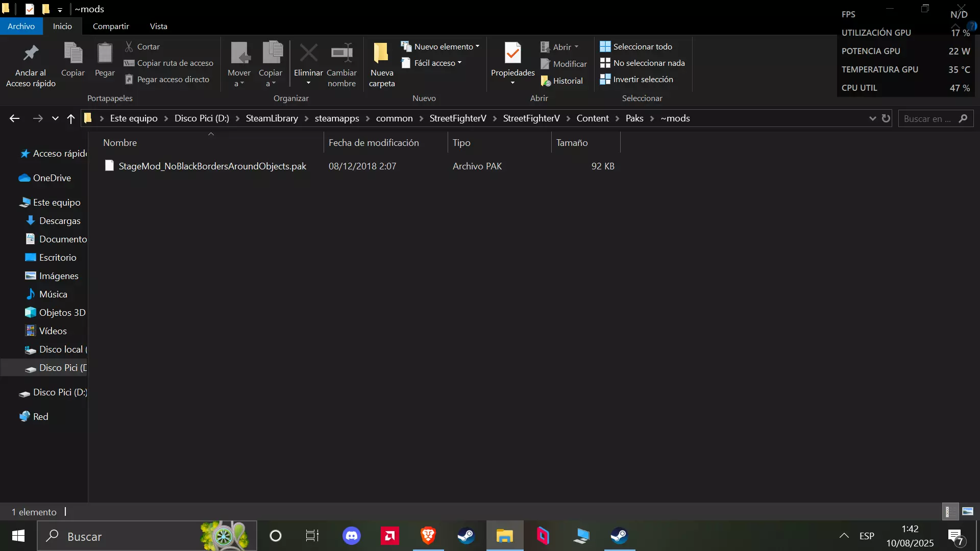Open Discord from the taskbar
Screen dimensions: 980x551
(x=351, y=536)
